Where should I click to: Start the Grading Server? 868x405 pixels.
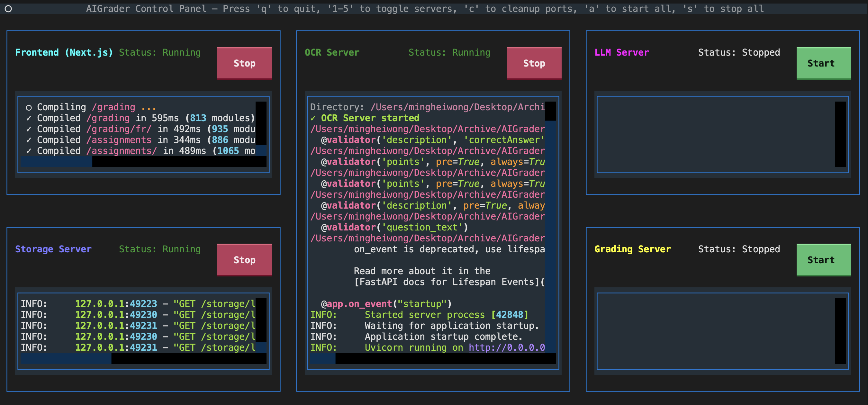pyautogui.click(x=824, y=260)
